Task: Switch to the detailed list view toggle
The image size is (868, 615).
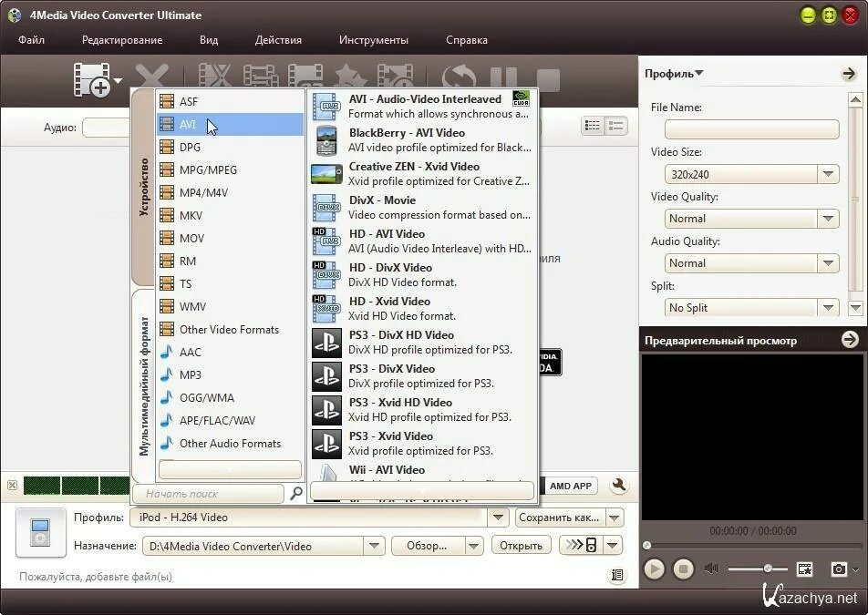Action: (593, 126)
